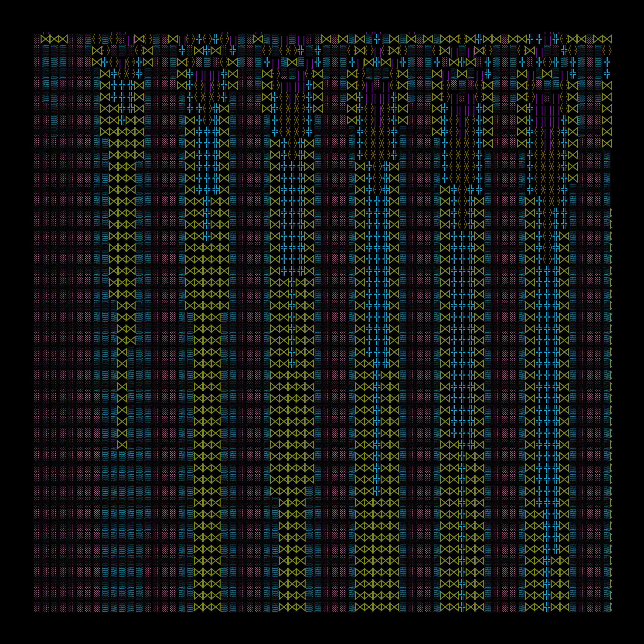Click the bottom-left pink dotted block
The width and height of the screenshot is (644, 644).
[37, 607]
